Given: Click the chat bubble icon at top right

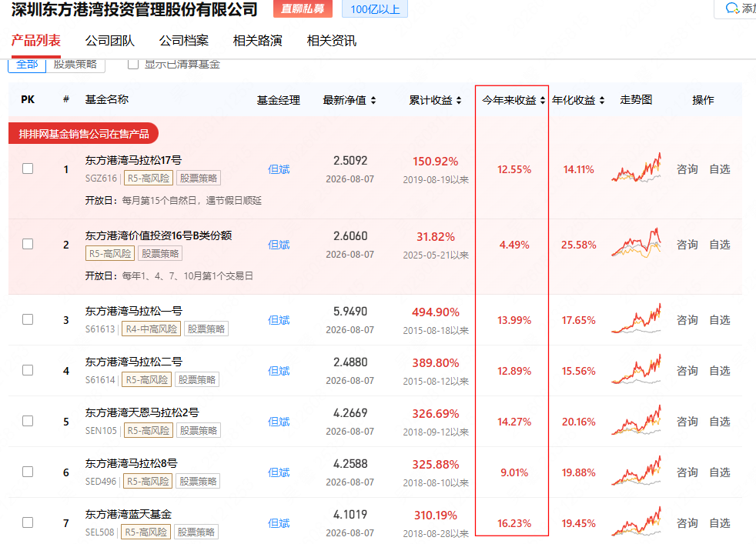Looking at the screenshot, I should click(732, 8).
